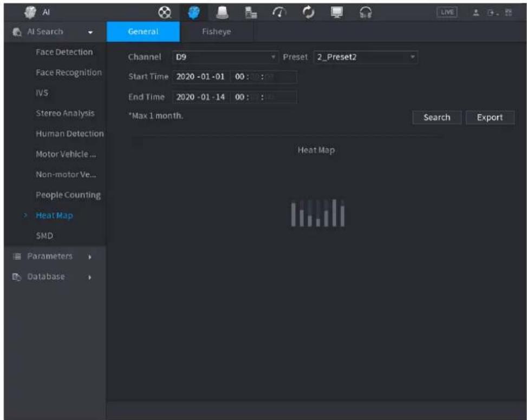Open the alarm siren icon
Viewport: 527px width, 420px height.
point(222,13)
